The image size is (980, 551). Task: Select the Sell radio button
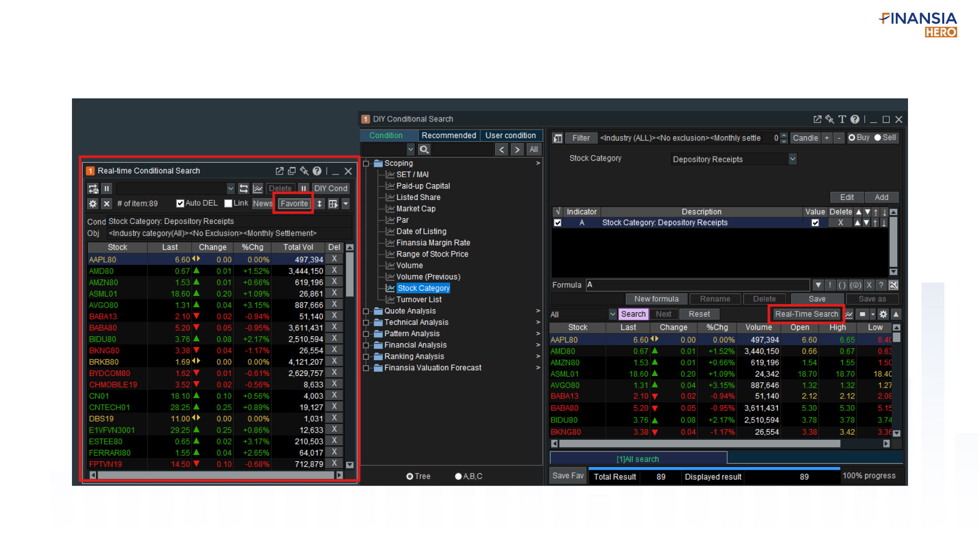pos(877,138)
